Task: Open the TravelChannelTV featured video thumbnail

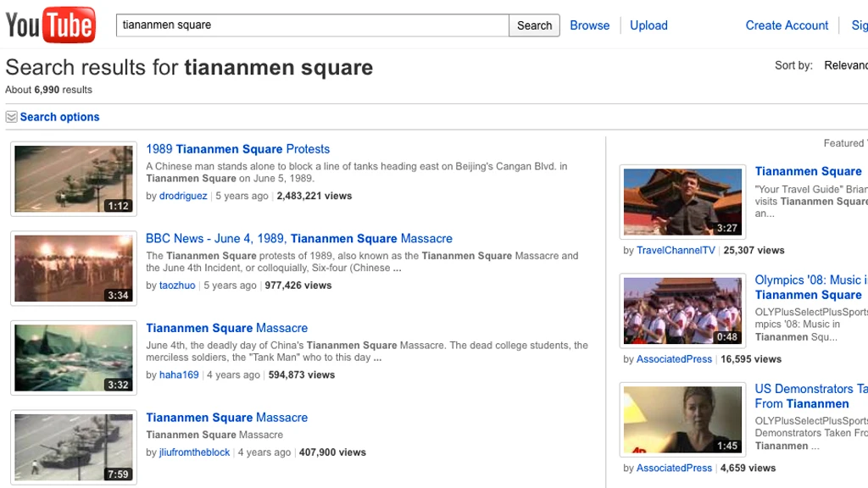Action: pos(682,202)
